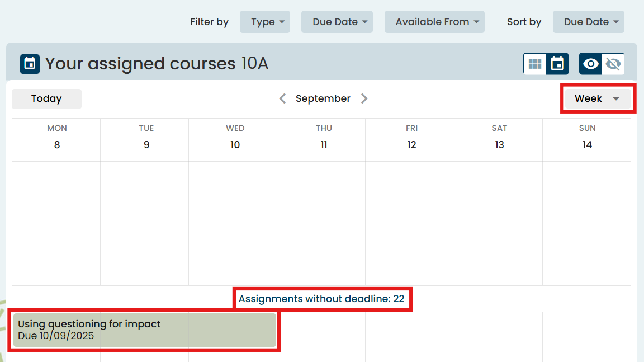Expand the Available From filter
Screen dimensions: 644x362
point(434,22)
